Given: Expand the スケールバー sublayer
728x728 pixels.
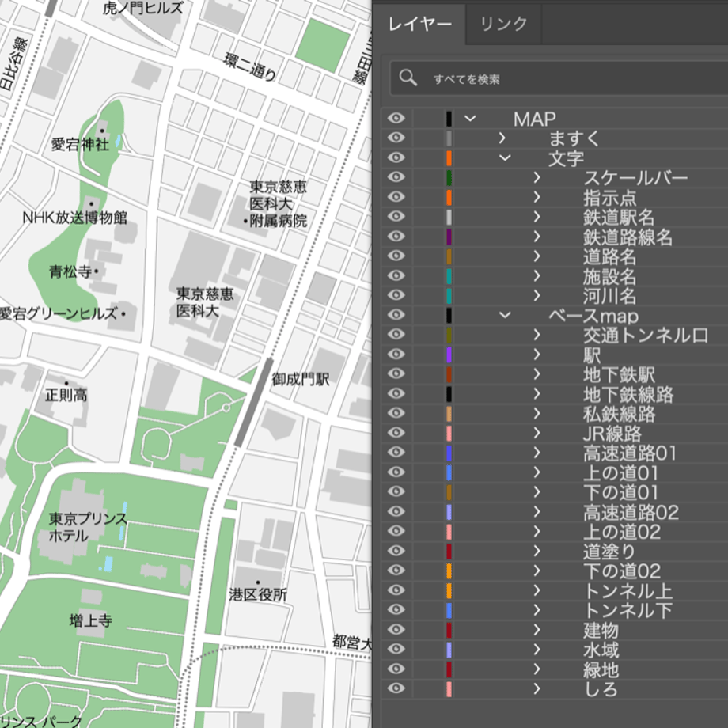Looking at the screenshot, I should point(537,177).
